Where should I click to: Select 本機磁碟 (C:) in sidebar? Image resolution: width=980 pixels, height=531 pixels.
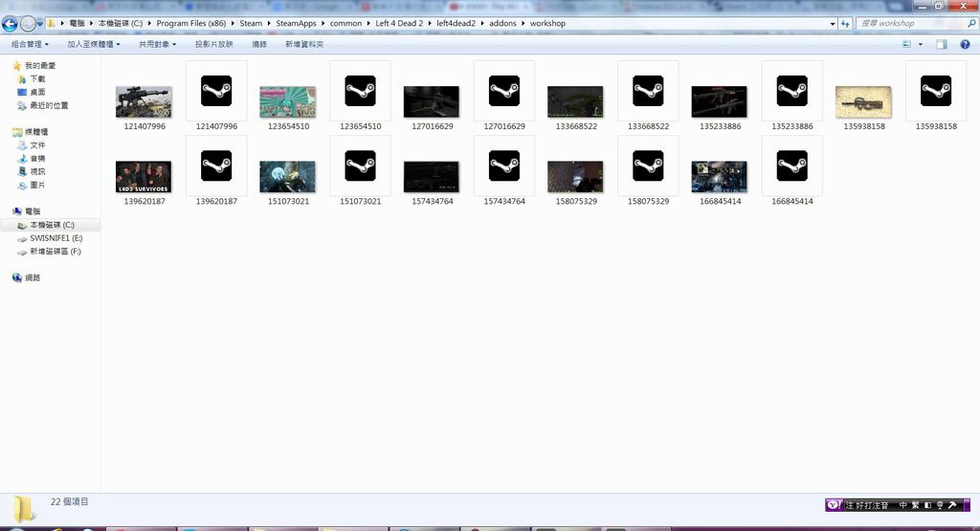(x=50, y=225)
